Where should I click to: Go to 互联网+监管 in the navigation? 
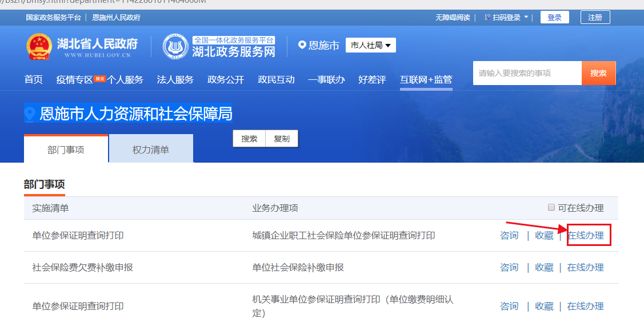click(x=426, y=79)
